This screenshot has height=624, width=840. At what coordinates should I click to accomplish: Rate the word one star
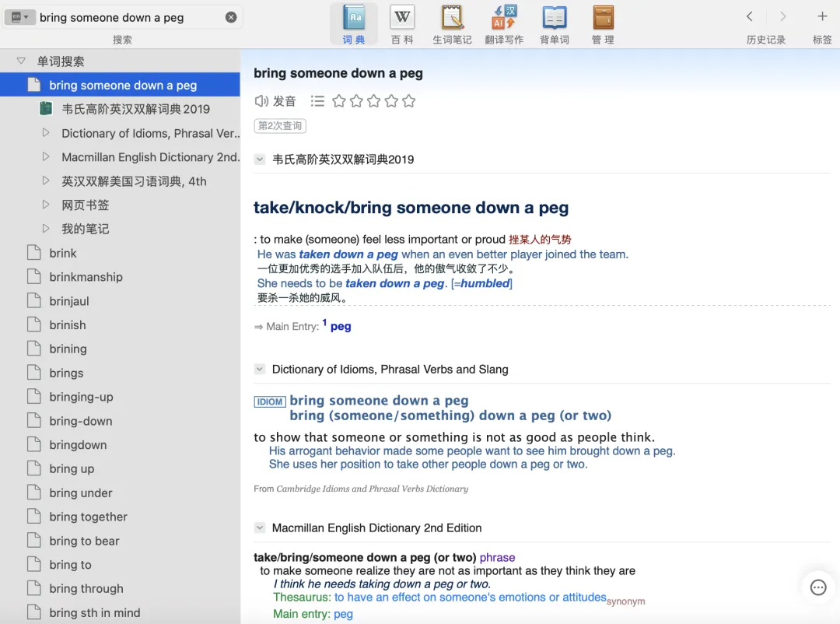tap(338, 101)
